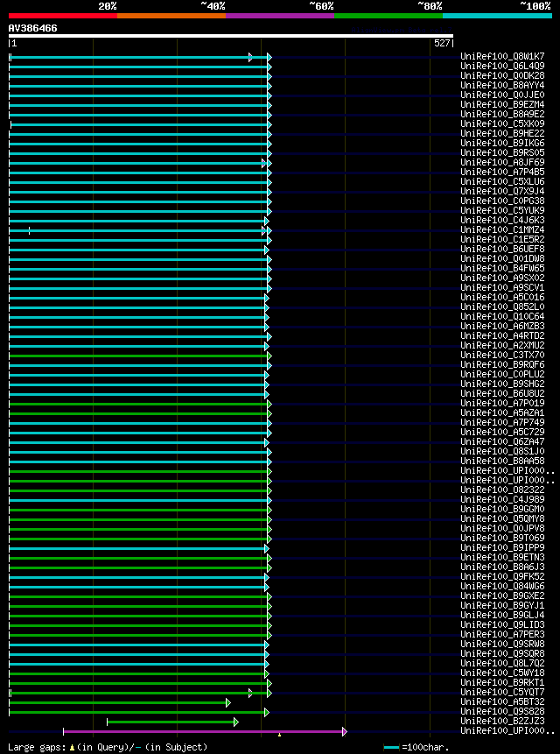Click the cyan alignment bar for C1MMZ4
Viewport: 560px width, 754px height.
tap(138, 231)
